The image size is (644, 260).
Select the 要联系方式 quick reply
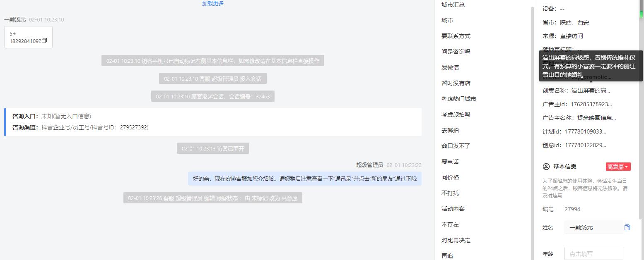456,36
